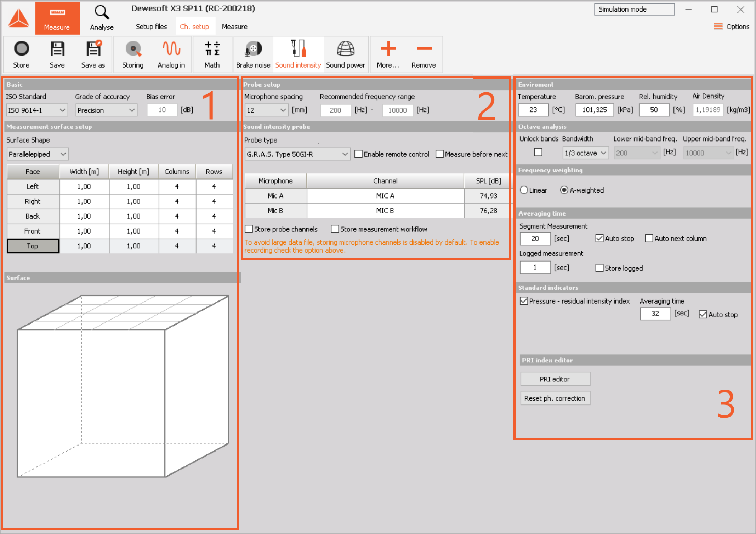Click the Columns header

click(177, 172)
